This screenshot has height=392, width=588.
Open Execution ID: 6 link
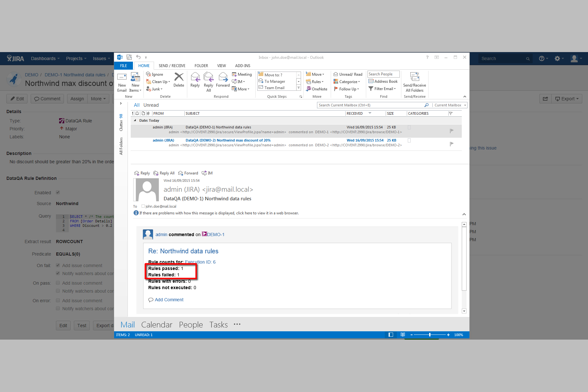pos(200,262)
